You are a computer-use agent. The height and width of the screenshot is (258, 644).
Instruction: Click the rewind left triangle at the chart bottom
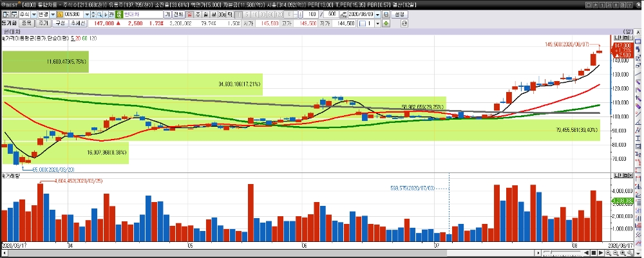click(587, 253)
